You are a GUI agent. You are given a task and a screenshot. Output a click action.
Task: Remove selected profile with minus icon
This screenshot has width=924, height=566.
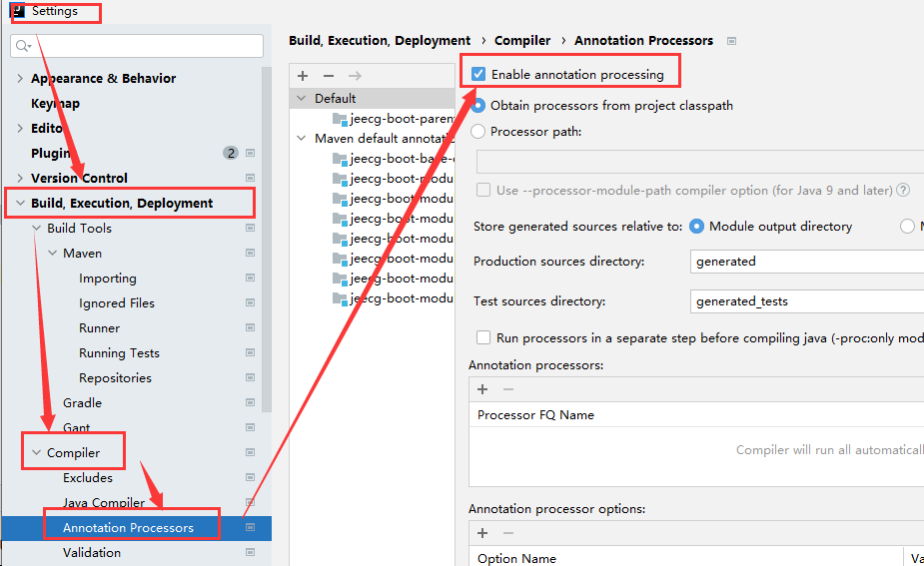pyautogui.click(x=329, y=76)
